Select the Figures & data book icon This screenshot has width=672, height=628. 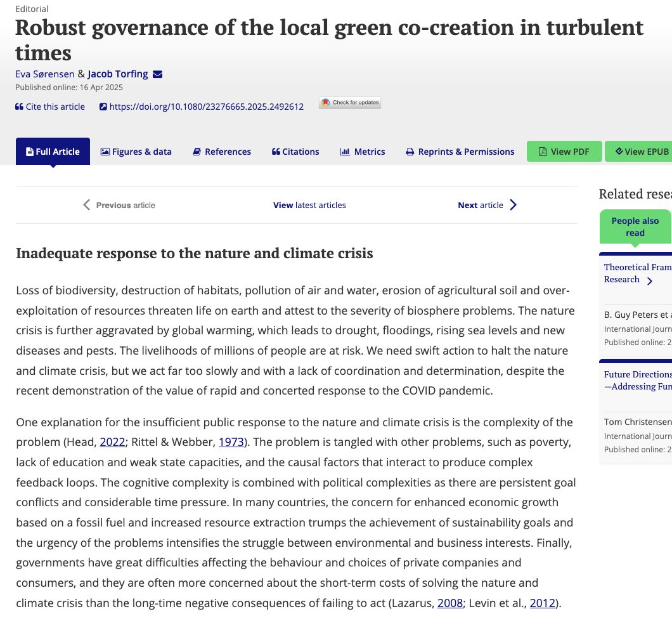click(105, 152)
